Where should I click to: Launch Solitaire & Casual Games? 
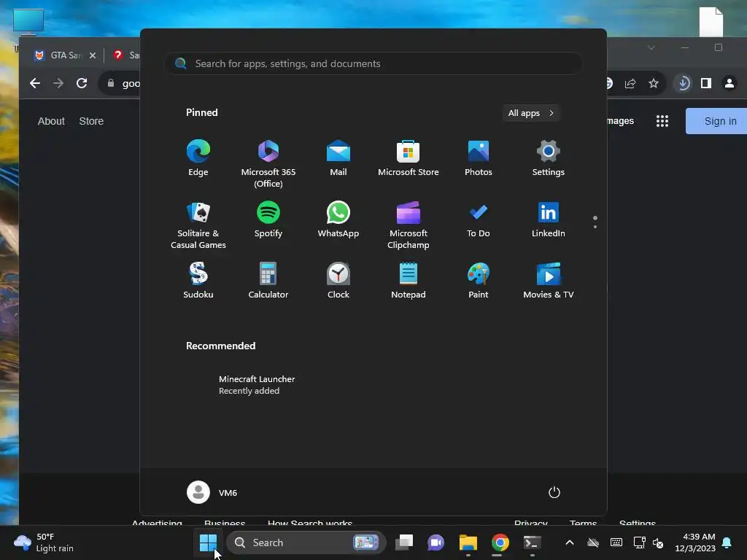[x=198, y=225]
